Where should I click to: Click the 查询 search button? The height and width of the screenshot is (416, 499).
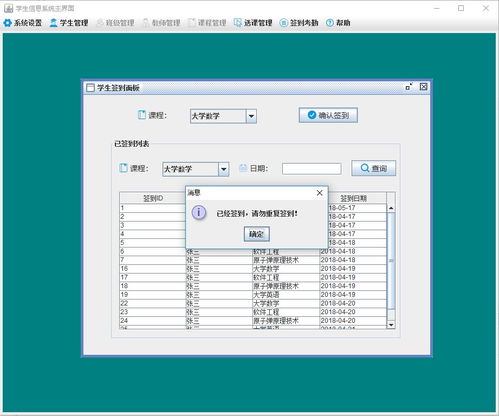tap(374, 168)
